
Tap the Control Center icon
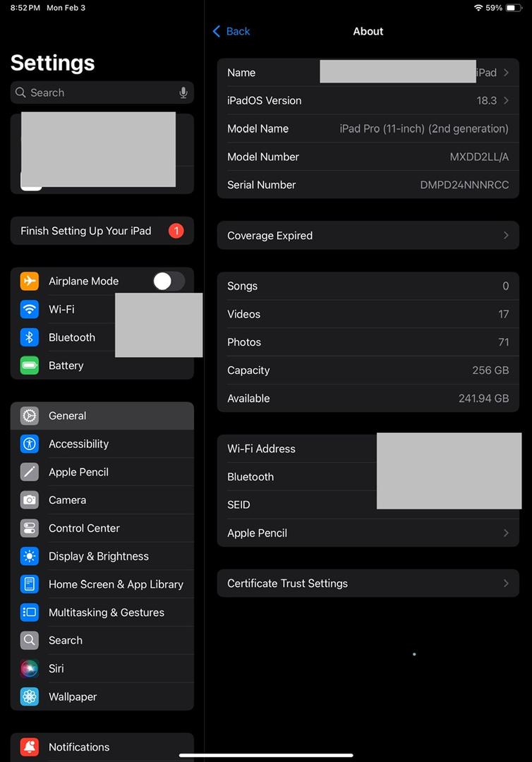30,528
